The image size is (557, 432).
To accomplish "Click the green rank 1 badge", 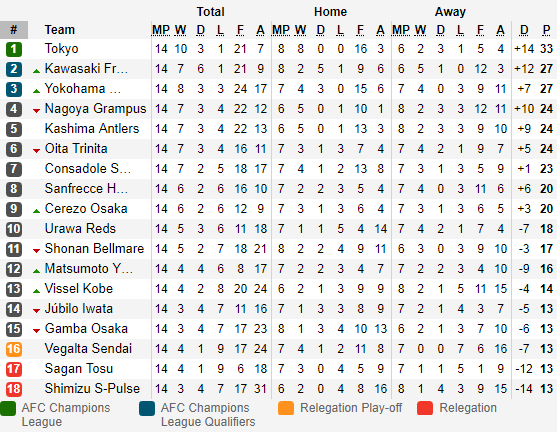I will 14,49.
